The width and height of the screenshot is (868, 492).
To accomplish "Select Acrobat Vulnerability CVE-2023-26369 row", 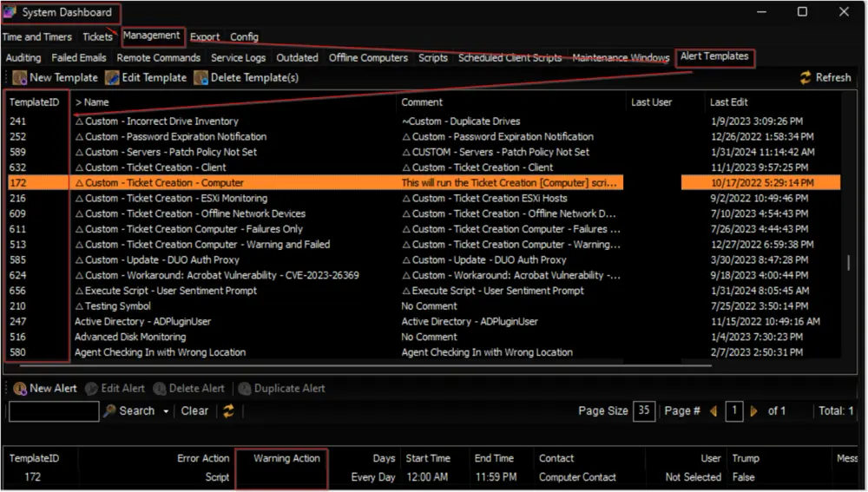I will tap(424, 276).
